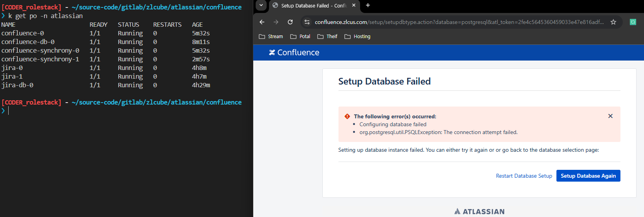The image size is (644, 217).
Task: Click the 'Setup Database Failed' heading
Action: (384, 81)
